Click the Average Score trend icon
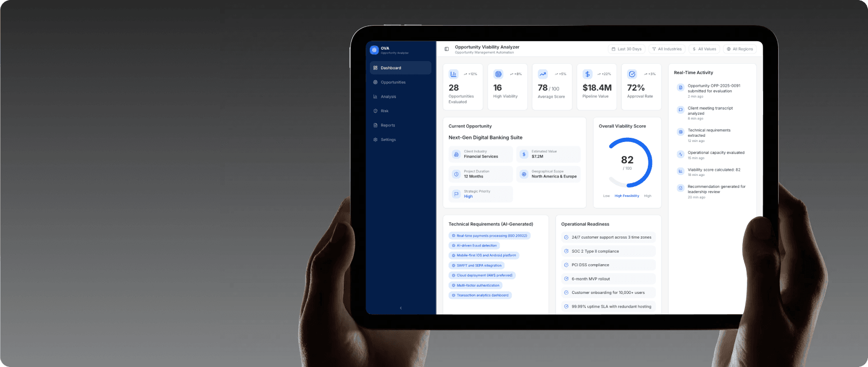The height and width of the screenshot is (367, 868). click(542, 74)
